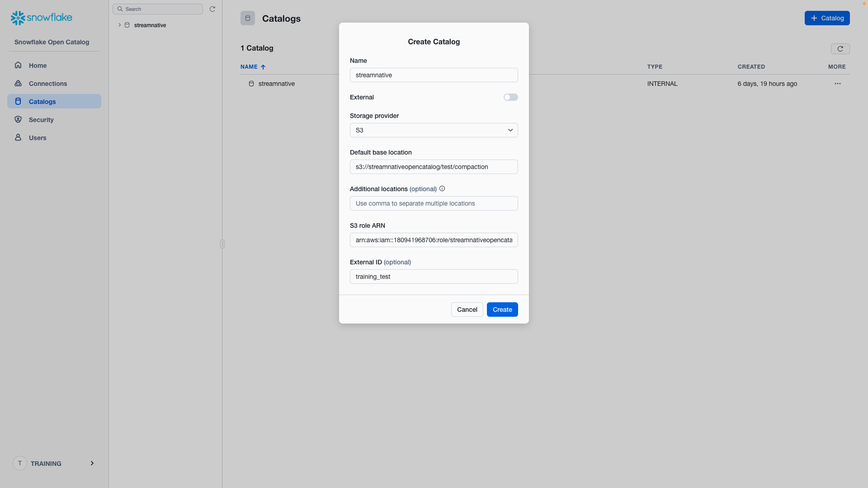
Task: Click the catalog document icon in dialog
Action: click(x=247, y=18)
